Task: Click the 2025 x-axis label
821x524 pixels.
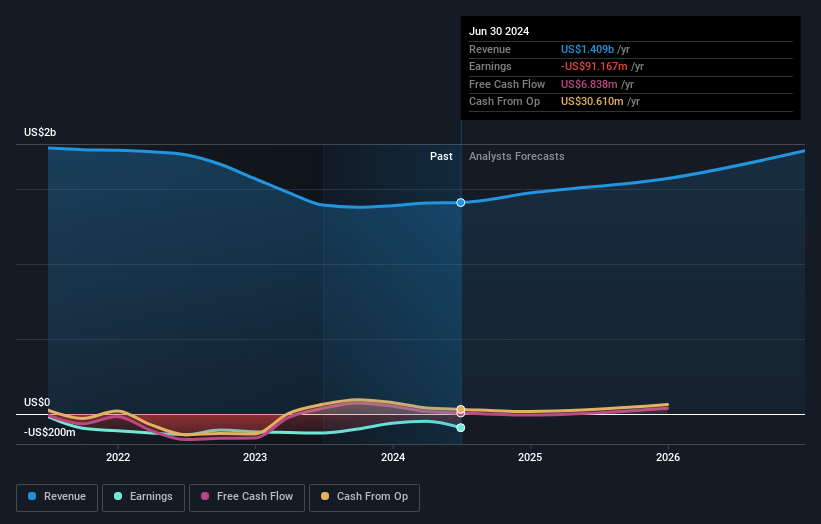Action: pyautogui.click(x=530, y=458)
